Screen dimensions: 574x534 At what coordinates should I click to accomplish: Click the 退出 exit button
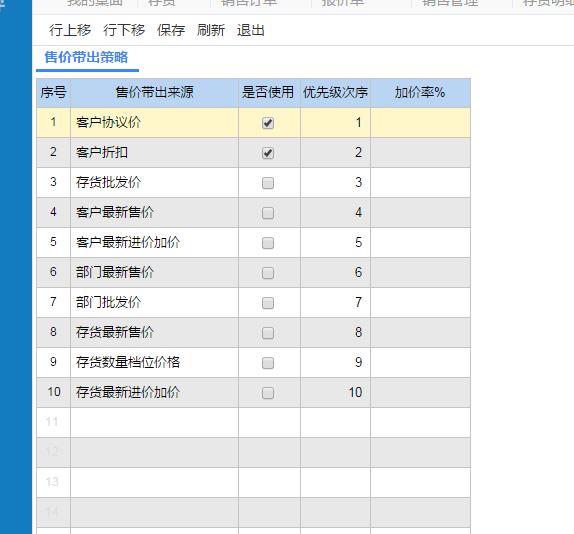click(x=251, y=30)
